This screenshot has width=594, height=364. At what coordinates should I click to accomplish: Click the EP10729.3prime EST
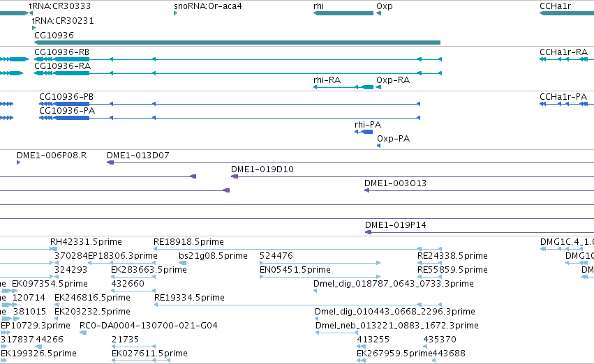tap(6, 333)
